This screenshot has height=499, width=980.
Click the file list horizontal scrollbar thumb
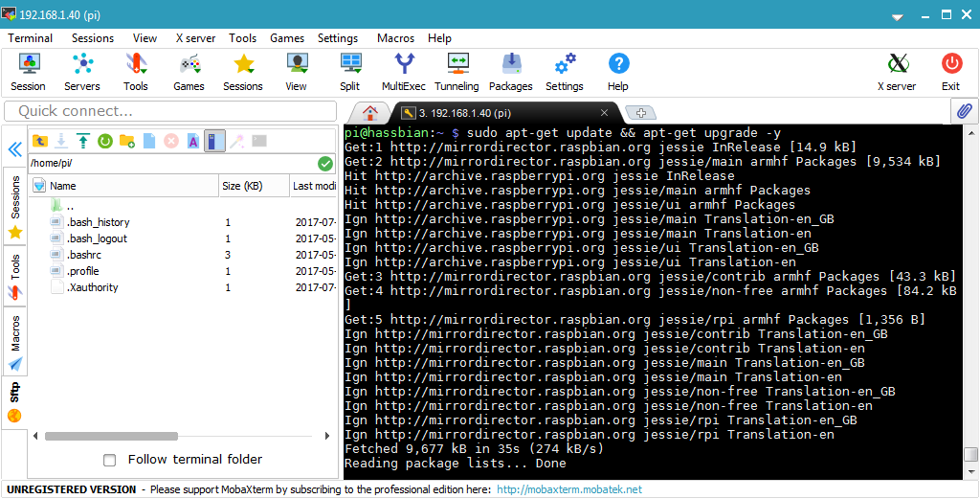[111, 436]
